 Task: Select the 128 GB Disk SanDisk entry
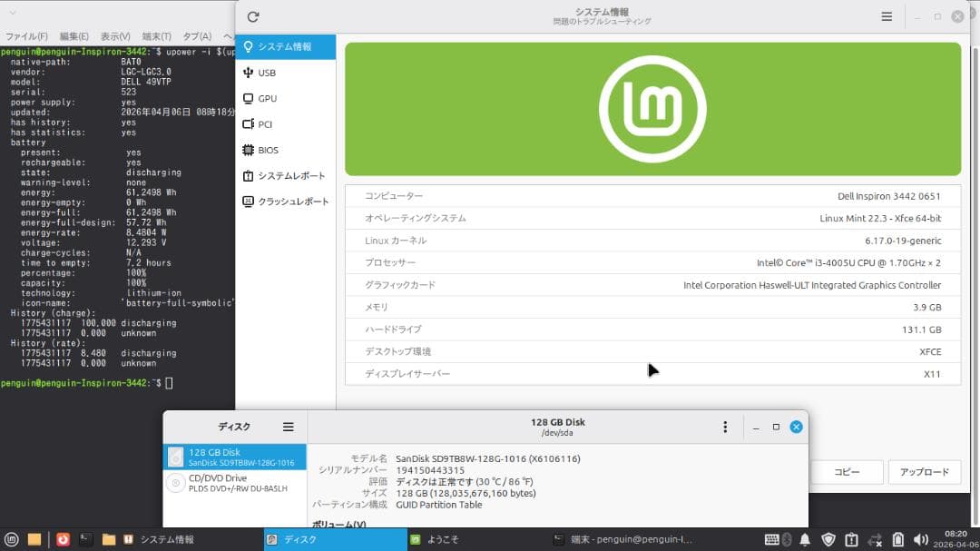[x=235, y=458]
